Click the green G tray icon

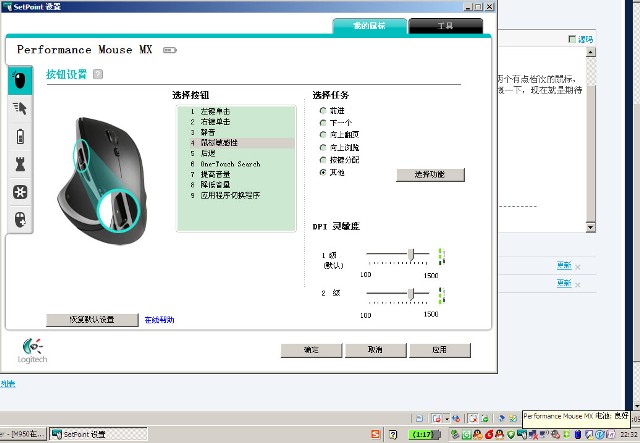click(467, 434)
